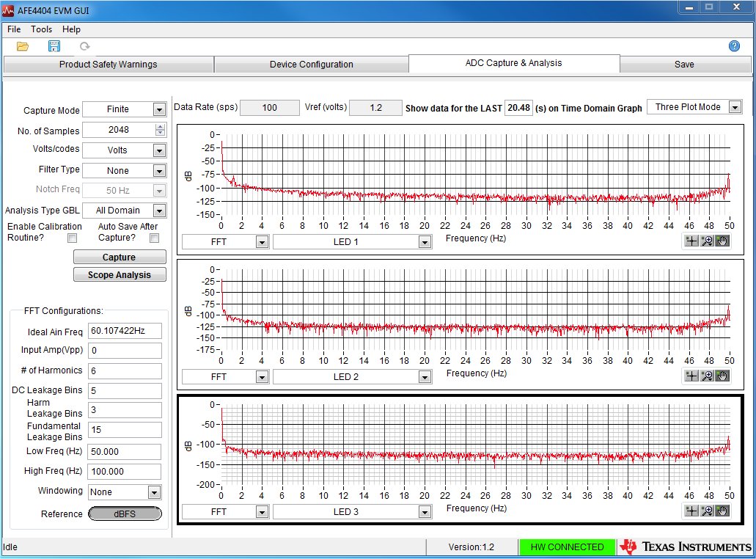Select the cursor crosshair tool on LED 3 plot
Viewport: 756px width, 559px height.
[x=691, y=511]
